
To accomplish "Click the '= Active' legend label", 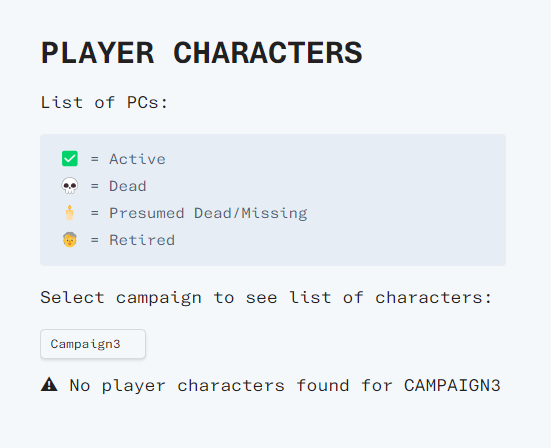I will coord(128,159).
